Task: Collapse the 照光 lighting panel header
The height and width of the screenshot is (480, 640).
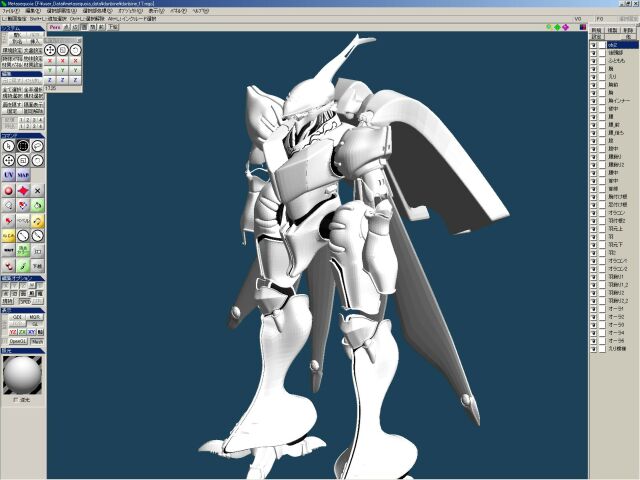Action: pyautogui.click(x=23, y=351)
